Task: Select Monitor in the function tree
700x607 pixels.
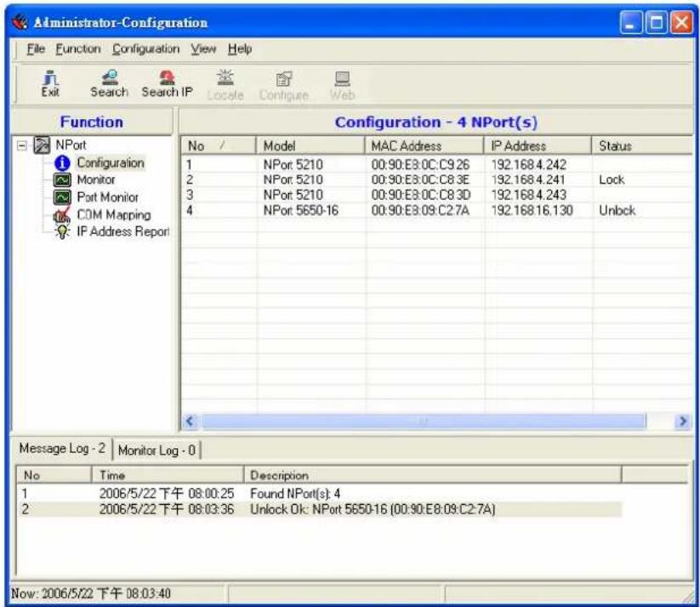Action: click(x=96, y=180)
